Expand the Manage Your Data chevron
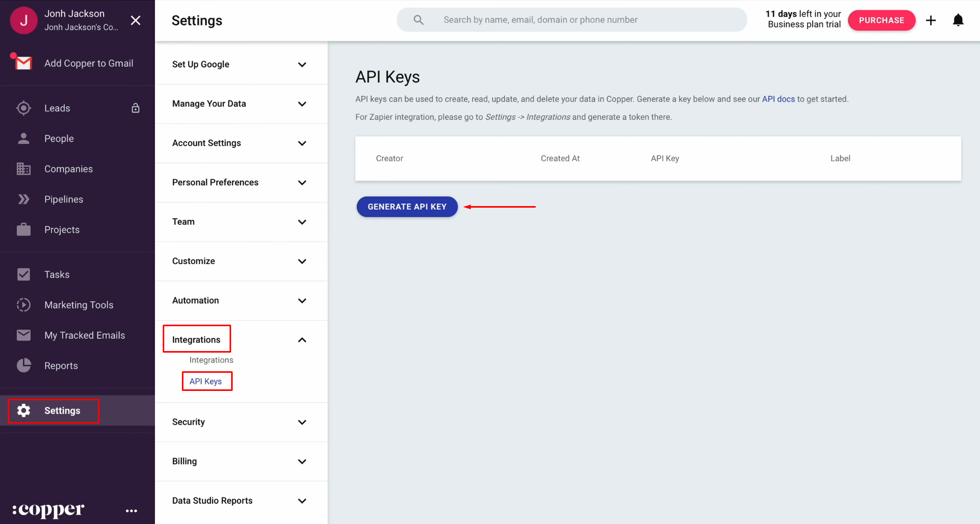 pyautogui.click(x=302, y=104)
